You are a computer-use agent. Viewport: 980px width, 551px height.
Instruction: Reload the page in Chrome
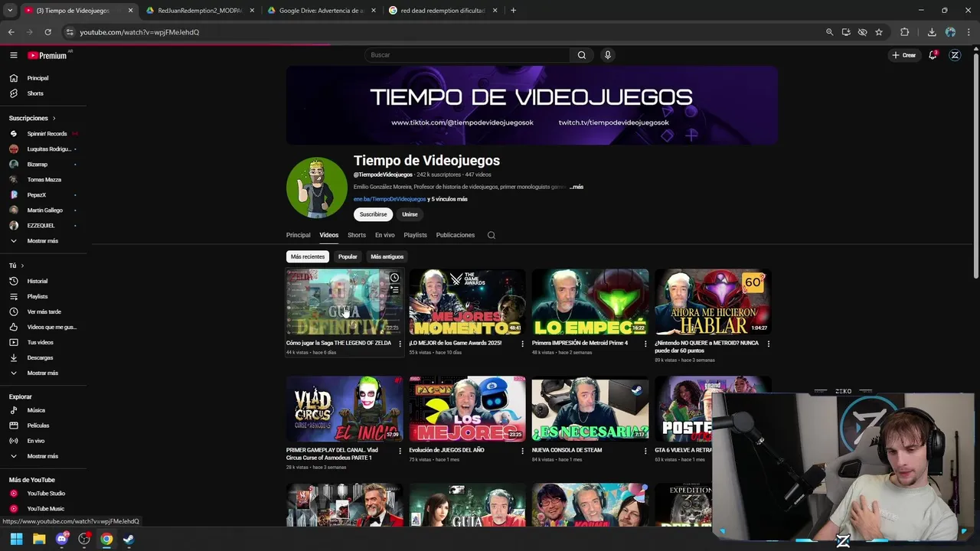(x=47, y=32)
